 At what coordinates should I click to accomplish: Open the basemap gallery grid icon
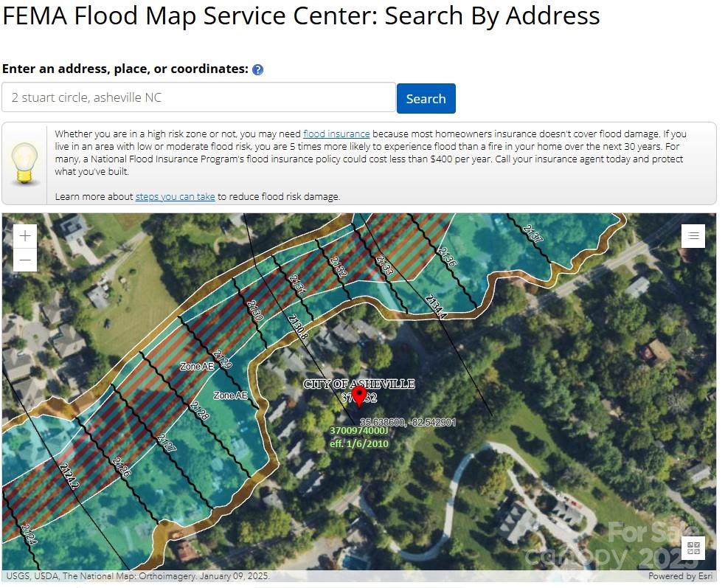693,547
